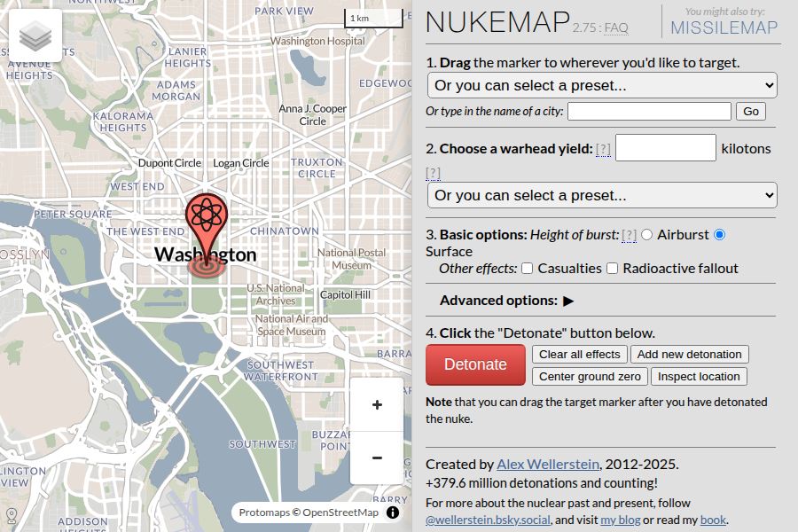Viewport: 798px width, 532px height.
Task: Click the location pin icon at map corner
Action: (12, 516)
